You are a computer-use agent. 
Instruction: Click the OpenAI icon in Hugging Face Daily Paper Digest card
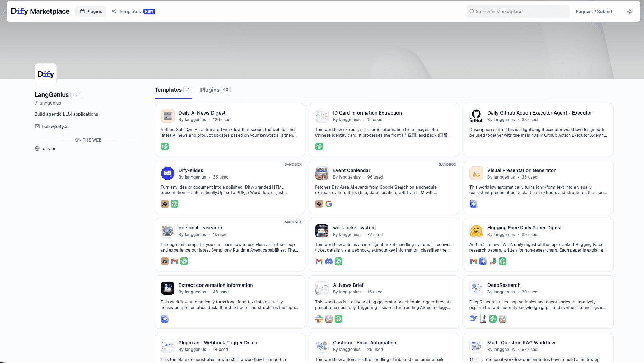[503, 261]
